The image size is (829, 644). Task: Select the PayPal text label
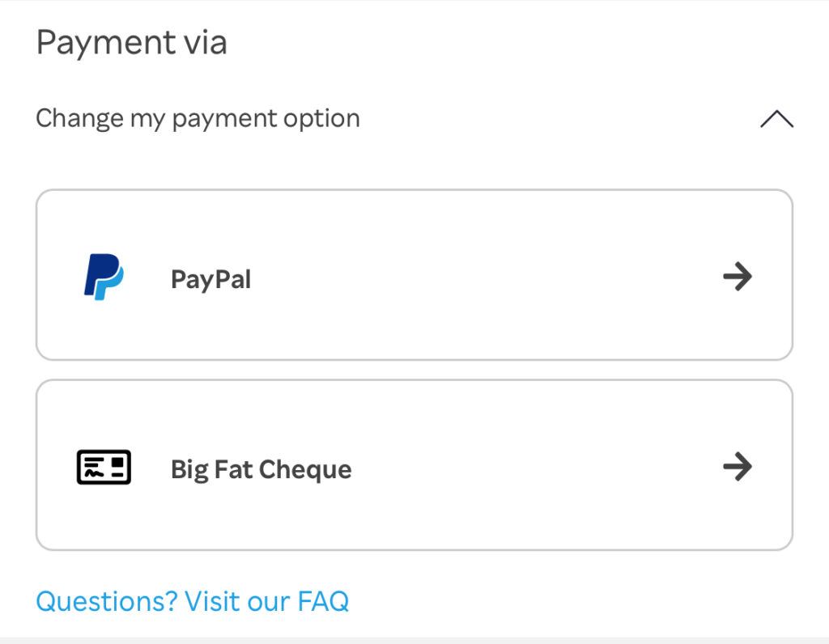pyautogui.click(x=210, y=279)
